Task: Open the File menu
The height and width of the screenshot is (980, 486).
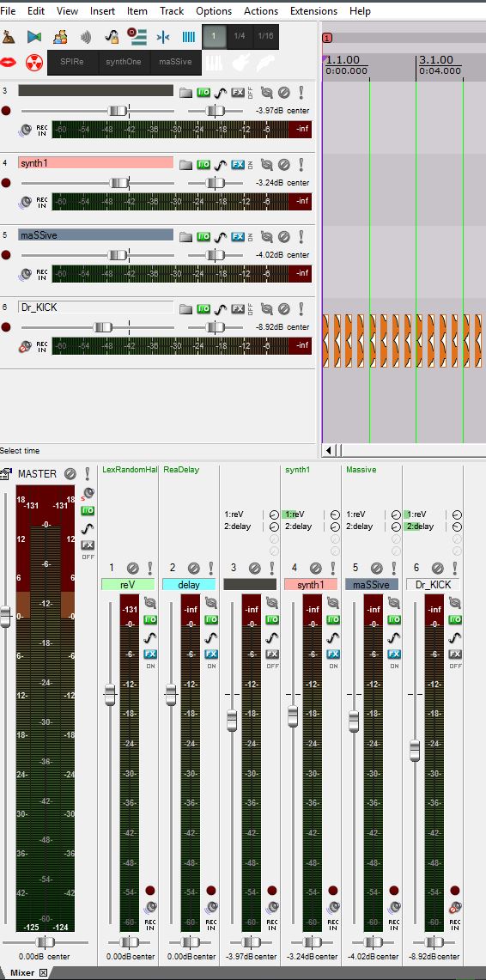Action: pos(8,10)
